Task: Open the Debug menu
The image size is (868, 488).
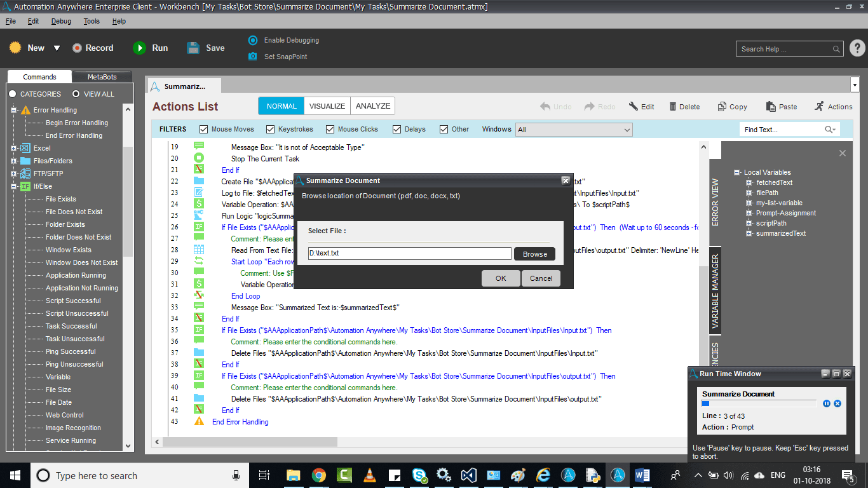Action: [61, 21]
